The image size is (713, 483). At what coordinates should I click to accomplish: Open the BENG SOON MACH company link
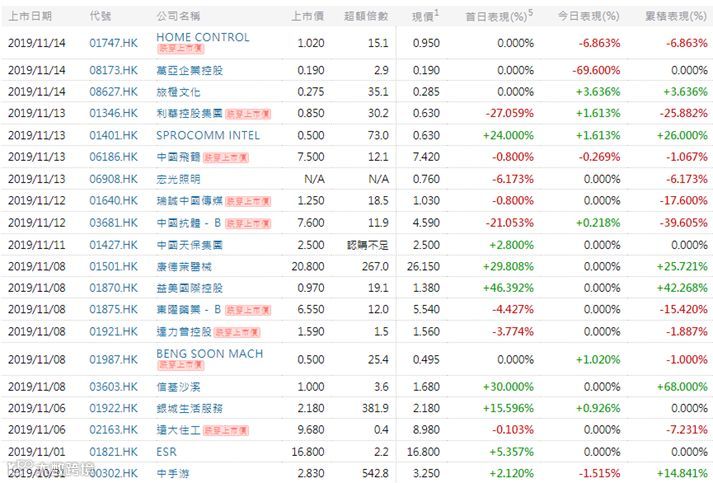tap(210, 354)
